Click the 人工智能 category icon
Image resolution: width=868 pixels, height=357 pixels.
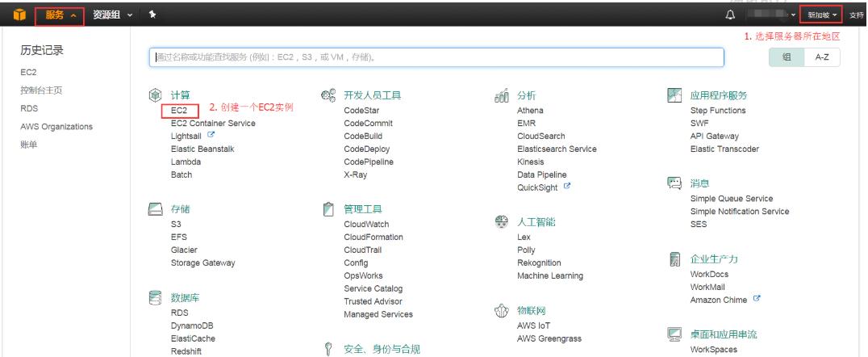point(501,222)
